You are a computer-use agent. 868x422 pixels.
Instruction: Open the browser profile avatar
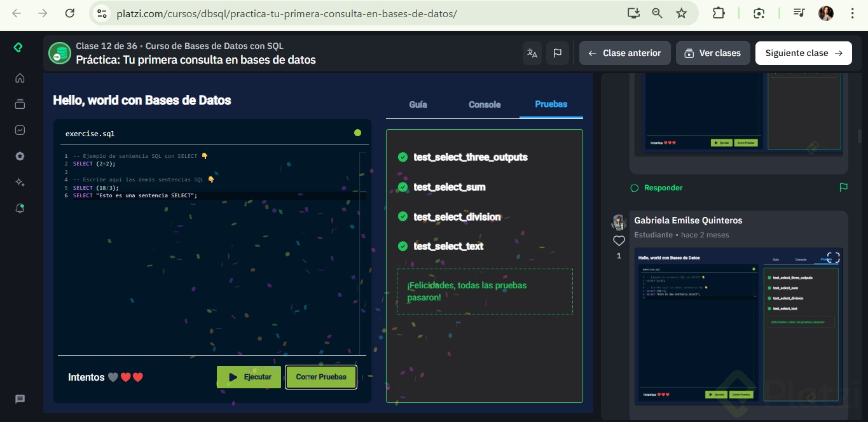click(826, 13)
